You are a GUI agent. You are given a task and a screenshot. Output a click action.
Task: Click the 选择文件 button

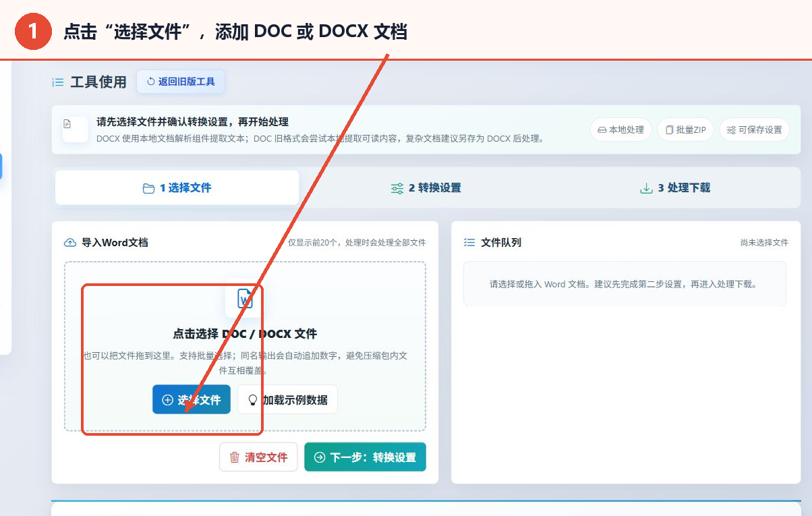(x=192, y=399)
